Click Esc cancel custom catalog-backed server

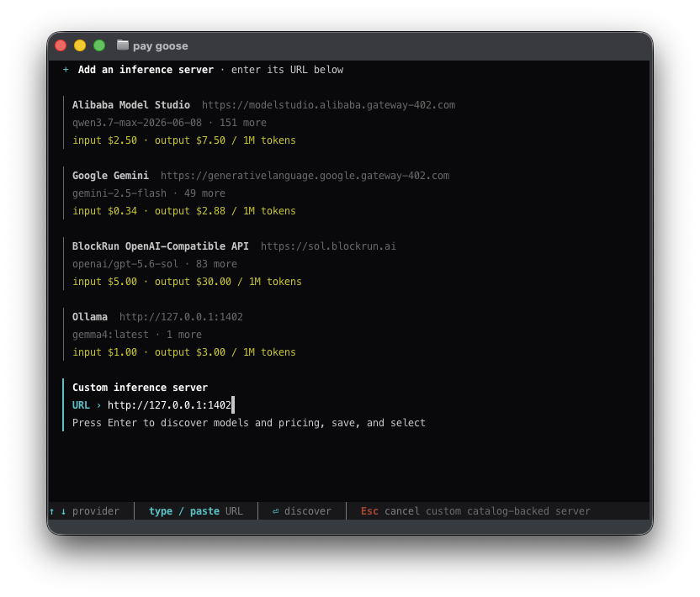point(475,511)
